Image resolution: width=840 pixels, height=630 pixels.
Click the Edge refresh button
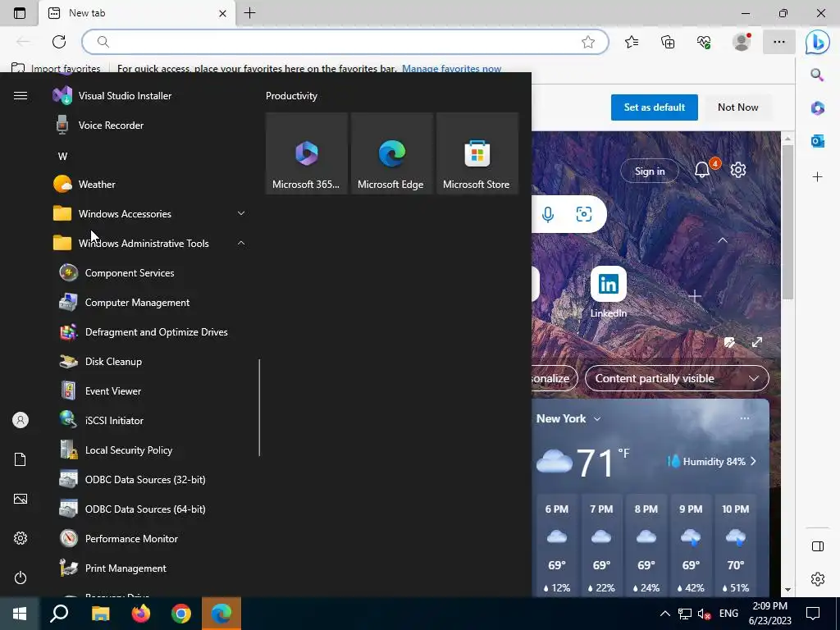59,42
